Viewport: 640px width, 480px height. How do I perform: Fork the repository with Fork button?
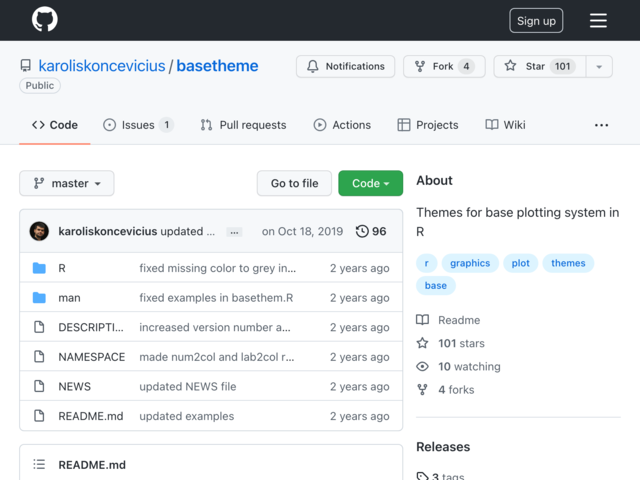point(444,67)
